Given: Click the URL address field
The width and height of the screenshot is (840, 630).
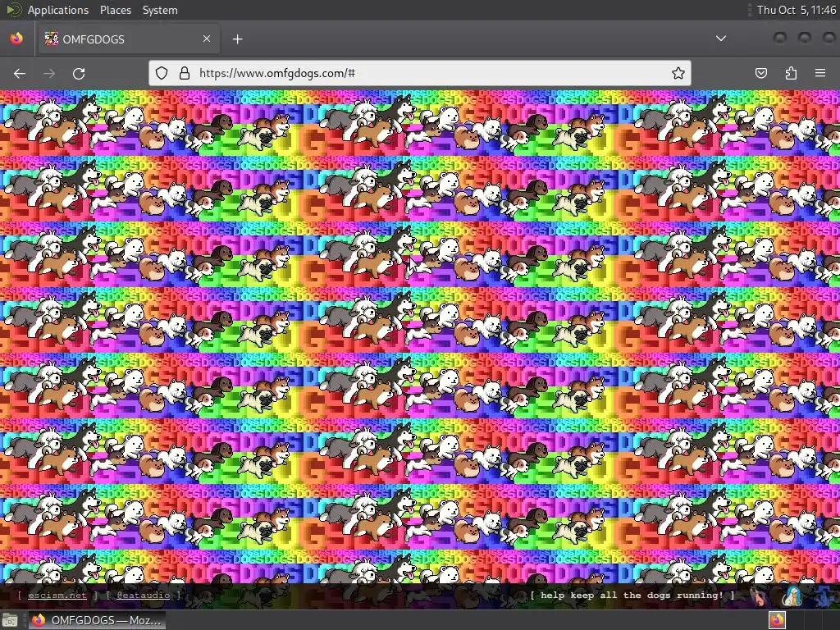Looking at the screenshot, I should (x=419, y=73).
